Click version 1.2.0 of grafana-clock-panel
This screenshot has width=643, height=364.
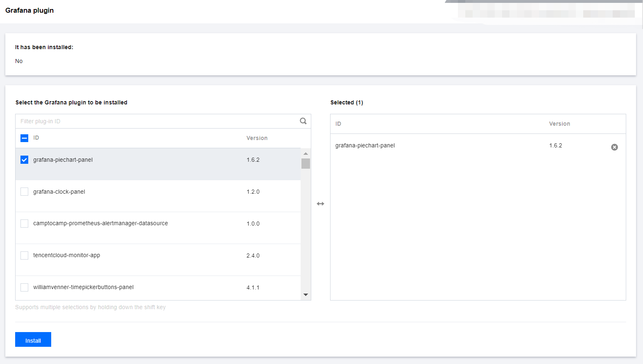coord(253,192)
